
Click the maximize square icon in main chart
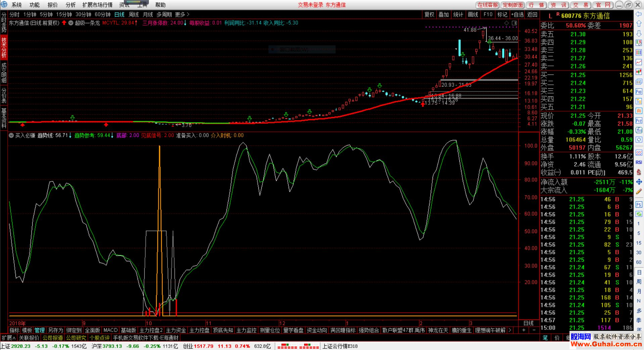point(514,23)
